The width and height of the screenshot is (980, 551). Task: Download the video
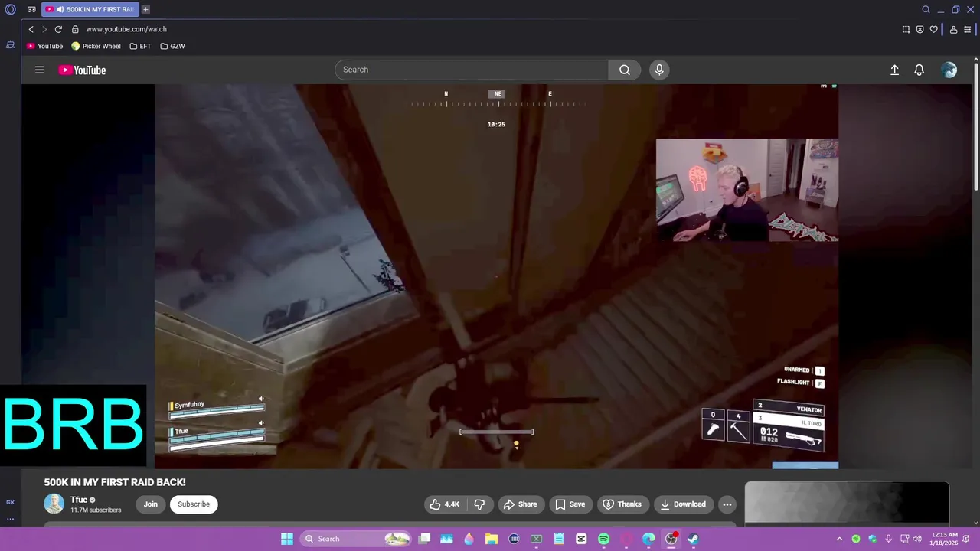(x=683, y=504)
